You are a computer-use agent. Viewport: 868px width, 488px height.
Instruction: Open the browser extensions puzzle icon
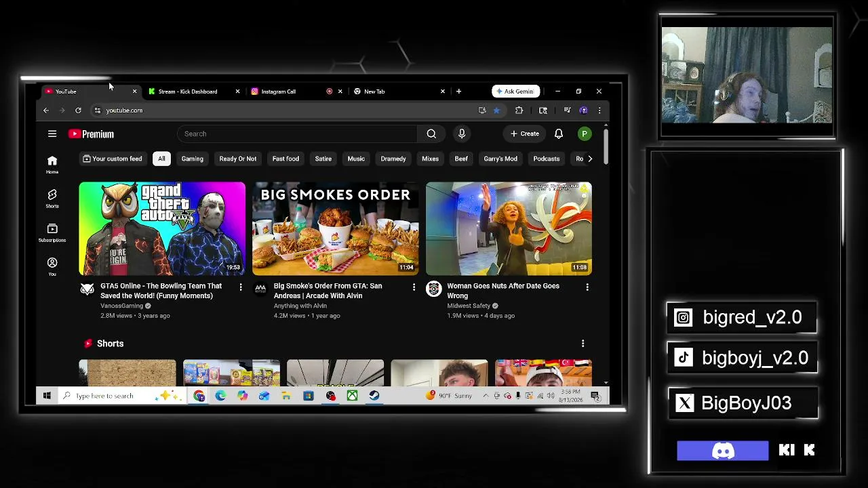click(519, 110)
